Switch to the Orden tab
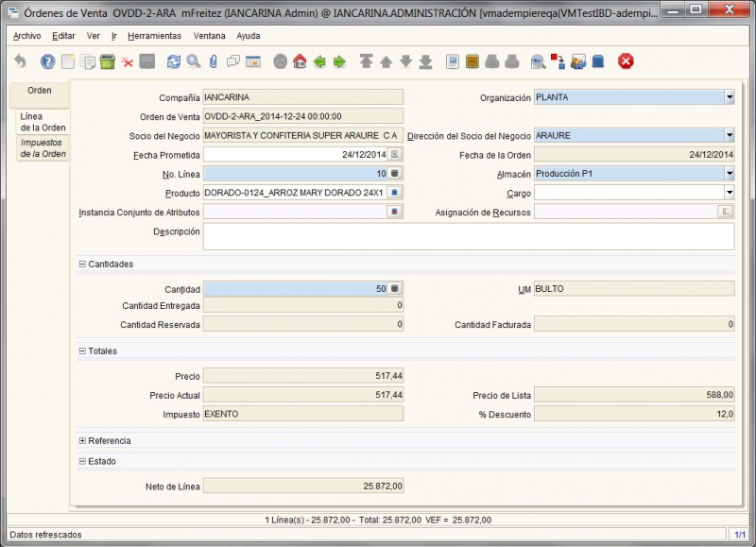 click(x=40, y=94)
